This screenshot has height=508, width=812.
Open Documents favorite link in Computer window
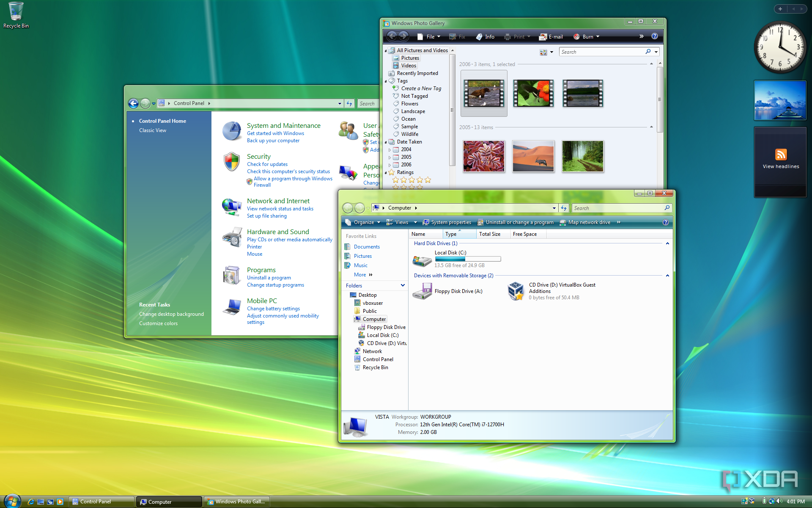tap(367, 247)
